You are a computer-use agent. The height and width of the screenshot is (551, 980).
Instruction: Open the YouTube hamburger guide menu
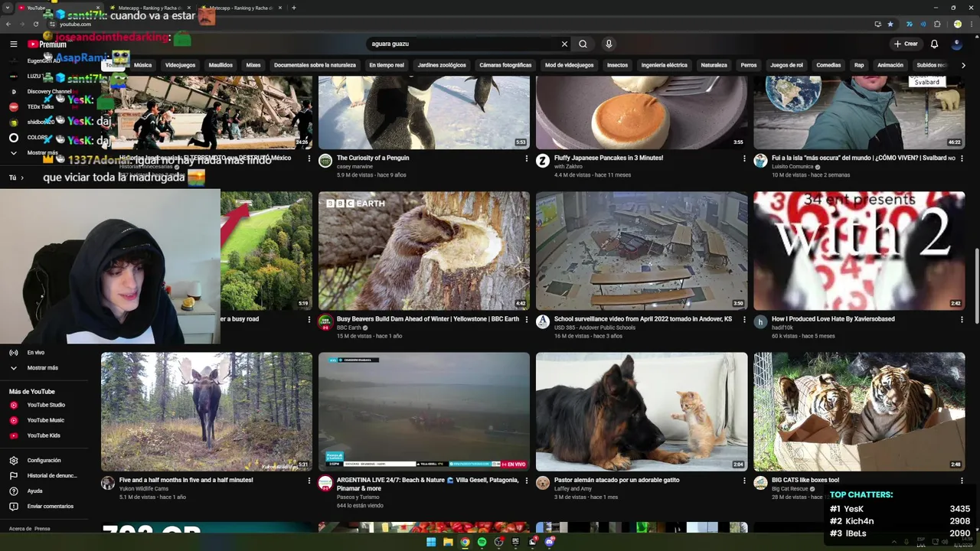tap(14, 44)
